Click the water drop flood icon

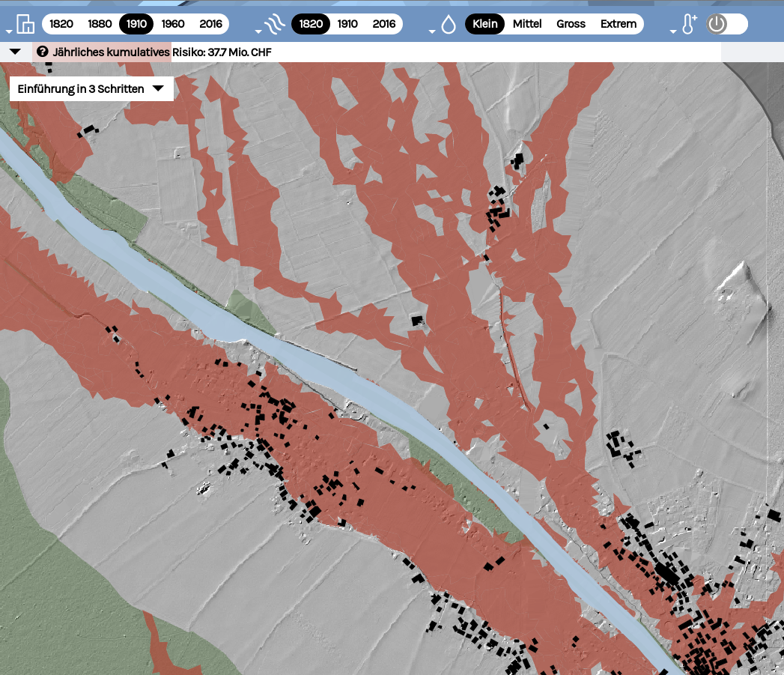tap(449, 24)
